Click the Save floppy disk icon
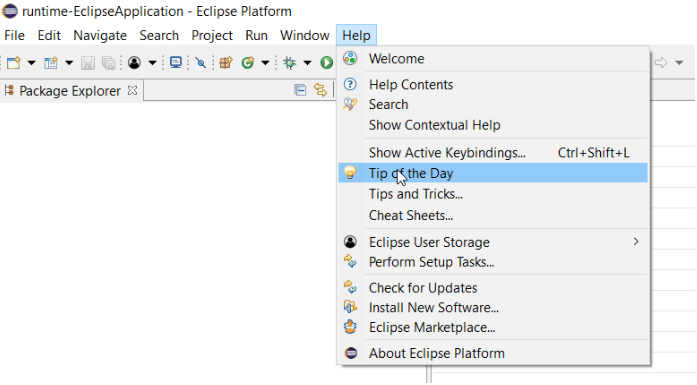This screenshot has width=697, height=385. click(x=88, y=63)
